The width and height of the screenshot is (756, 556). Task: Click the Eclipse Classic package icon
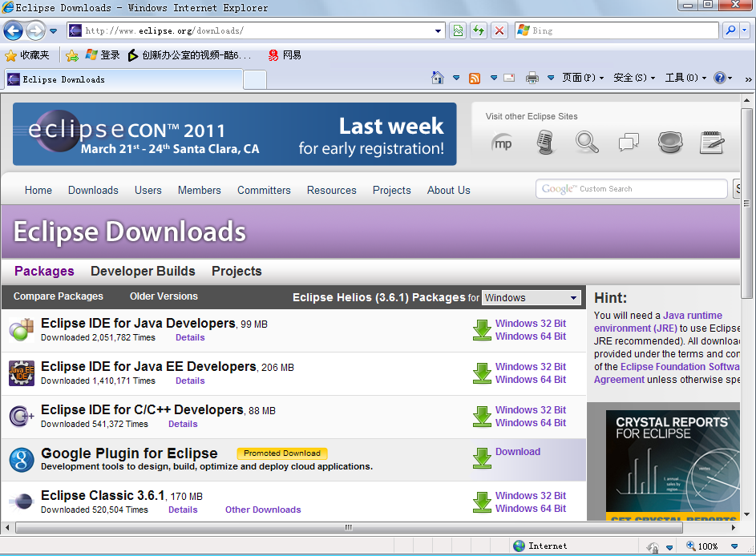pyautogui.click(x=21, y=502)
